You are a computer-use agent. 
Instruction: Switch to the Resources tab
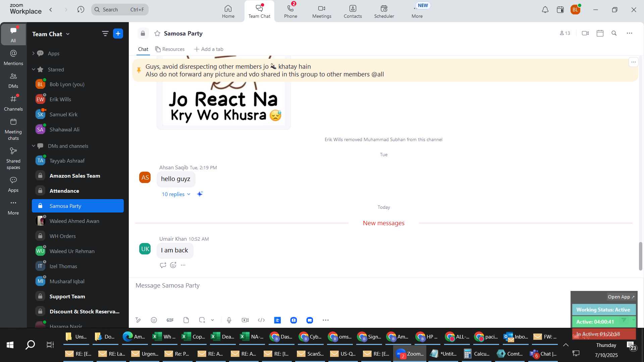[170, 49]
